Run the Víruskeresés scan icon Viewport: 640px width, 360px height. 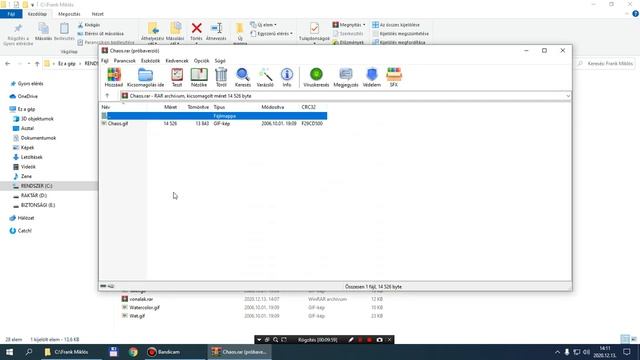tap(316, 77)
